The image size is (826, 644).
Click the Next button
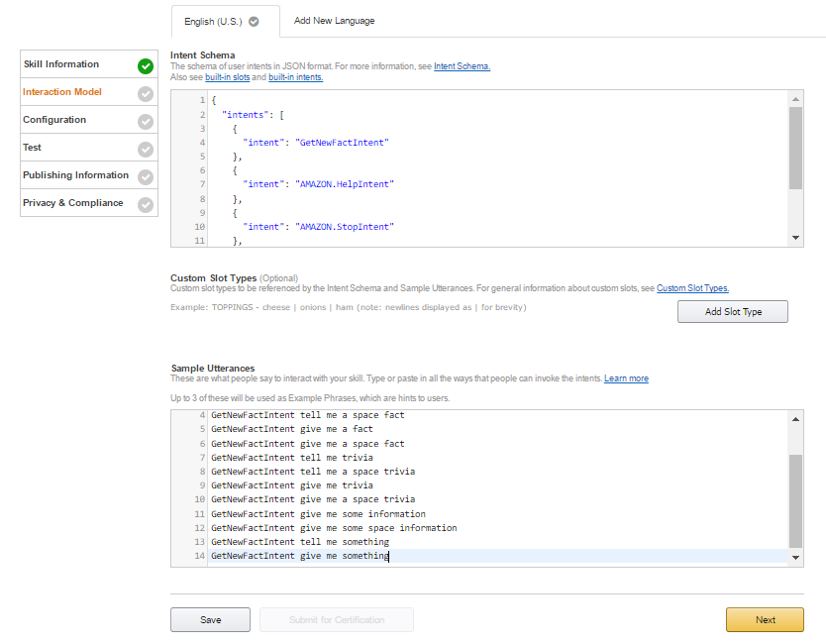pyautogui.click(x=765, y=620)
